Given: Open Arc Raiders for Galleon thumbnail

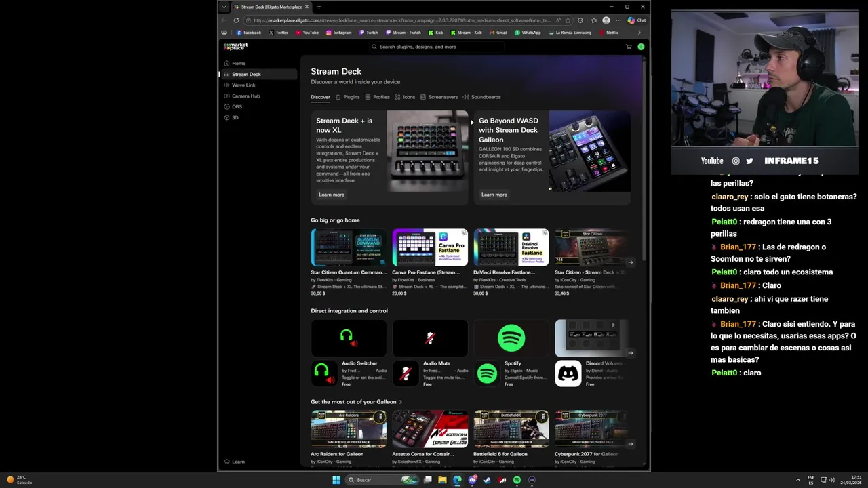Looking at the screenshot, I should (x=349, y=429).
